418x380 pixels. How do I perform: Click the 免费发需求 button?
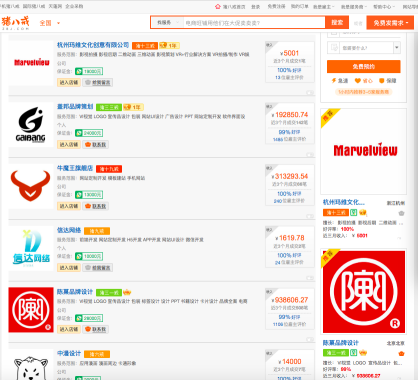(x=390, y=23)
